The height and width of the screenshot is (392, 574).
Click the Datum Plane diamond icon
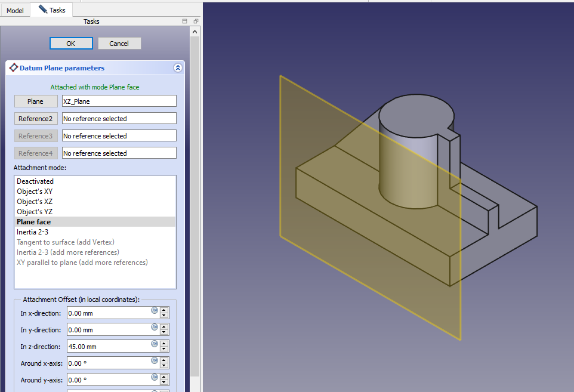[13, 68]
